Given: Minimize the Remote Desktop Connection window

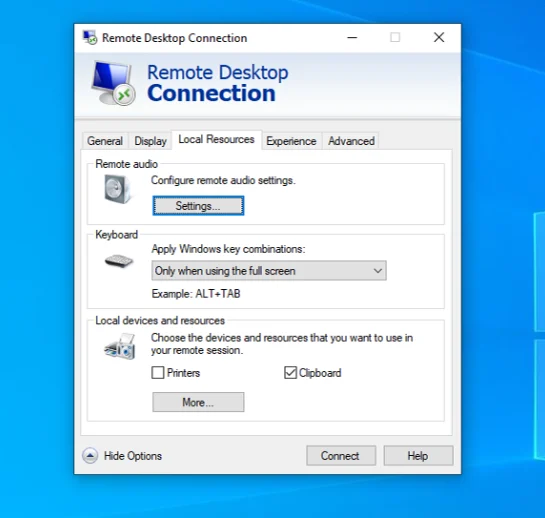Looking at the screenshot, I should pyautogui.click(x=352, y=37).
